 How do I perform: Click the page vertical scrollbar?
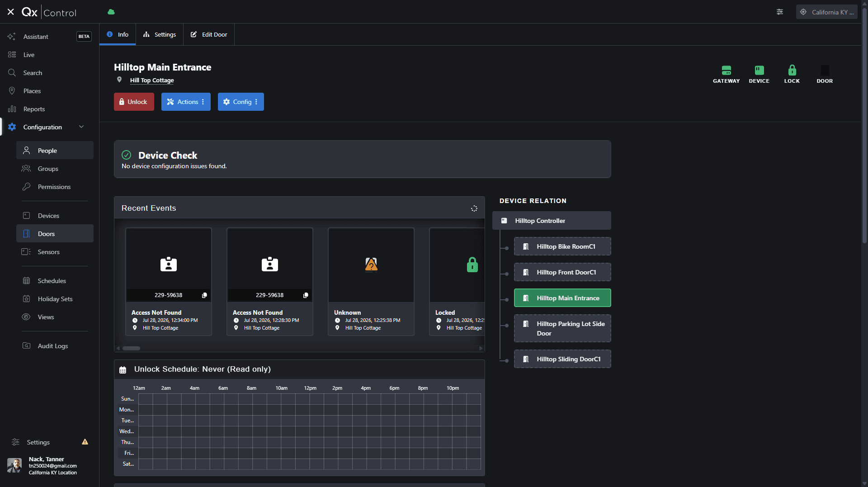point(864,127)
